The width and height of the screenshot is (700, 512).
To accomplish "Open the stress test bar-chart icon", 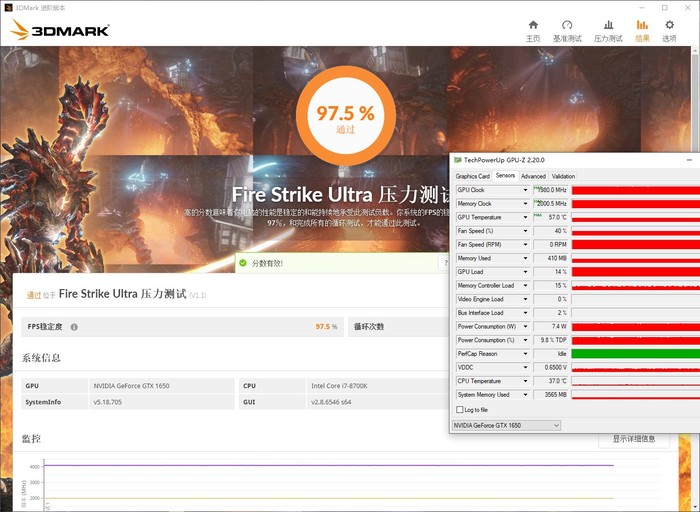I will (x=608, y=25).
